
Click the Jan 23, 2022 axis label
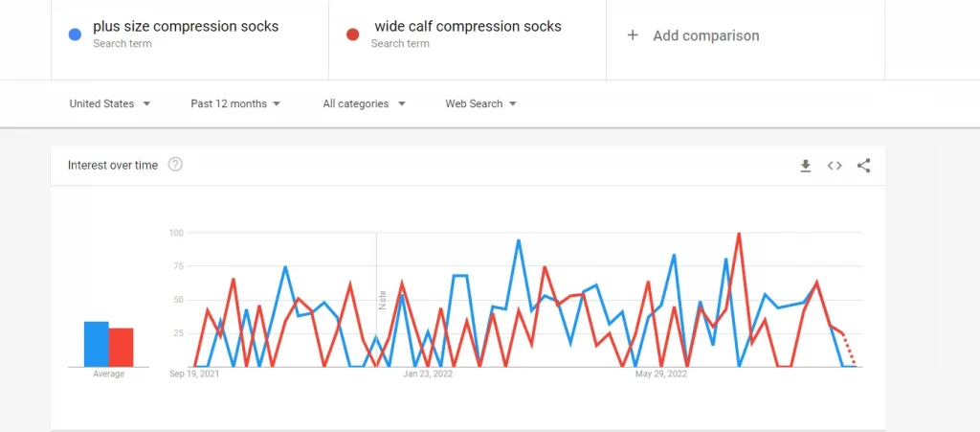coord(428,375)
